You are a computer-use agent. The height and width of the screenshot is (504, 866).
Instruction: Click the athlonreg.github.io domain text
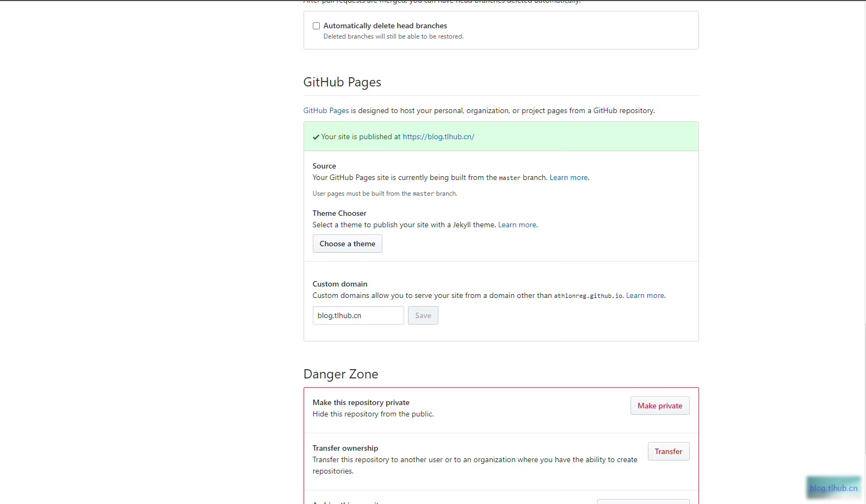[x=588, y=296]
